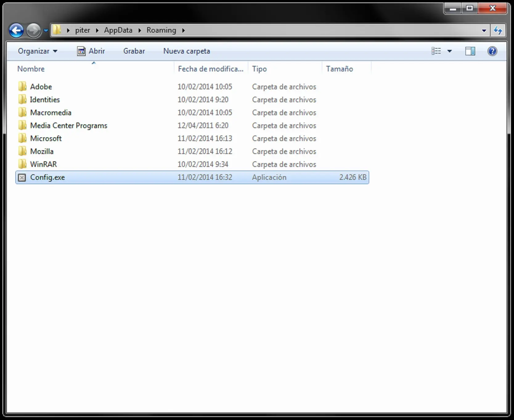Click the date 11/02/2014 16:32

(x=205, y=177)
